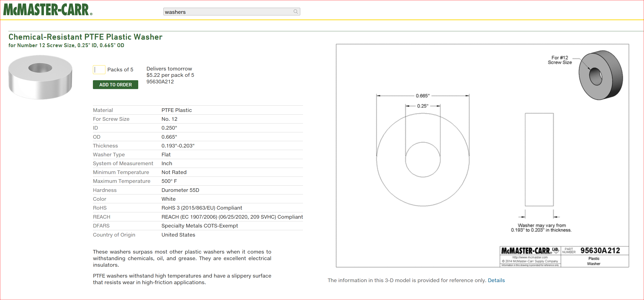Click the "DFARS" attribute label
This screenshot has height=300, width=644.
point(101,226)
